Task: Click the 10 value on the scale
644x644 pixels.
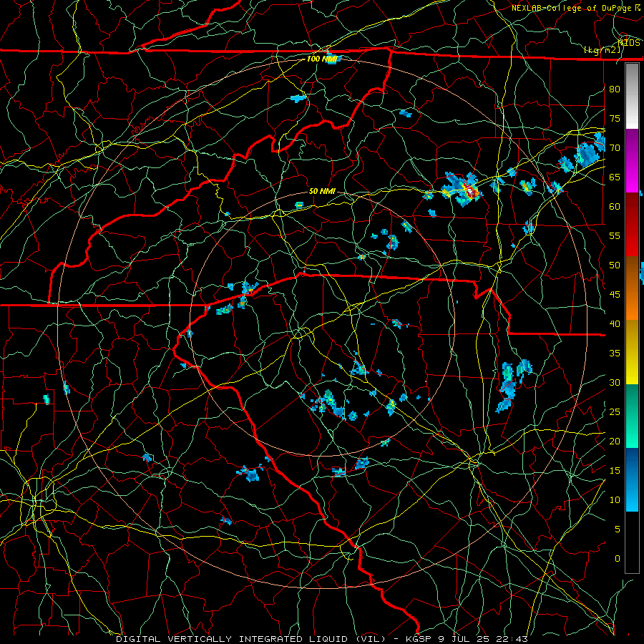Action: [x=615, y=500]
